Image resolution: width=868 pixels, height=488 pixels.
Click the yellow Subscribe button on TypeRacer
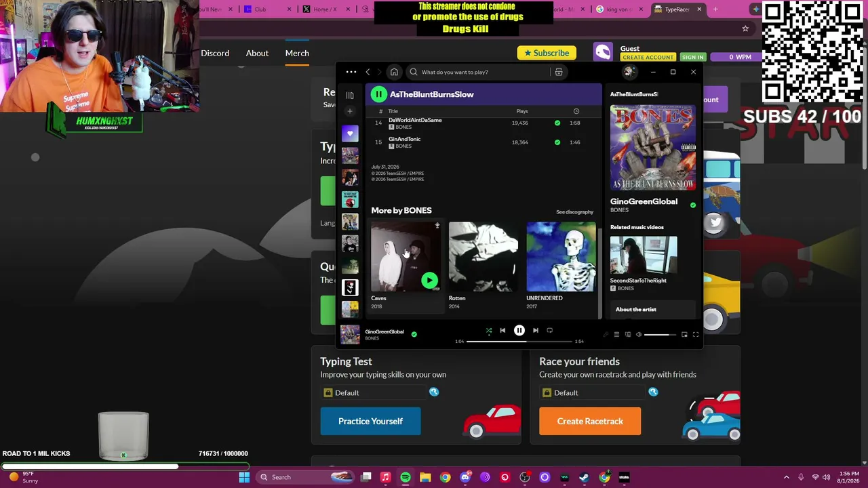click(547, 53)
